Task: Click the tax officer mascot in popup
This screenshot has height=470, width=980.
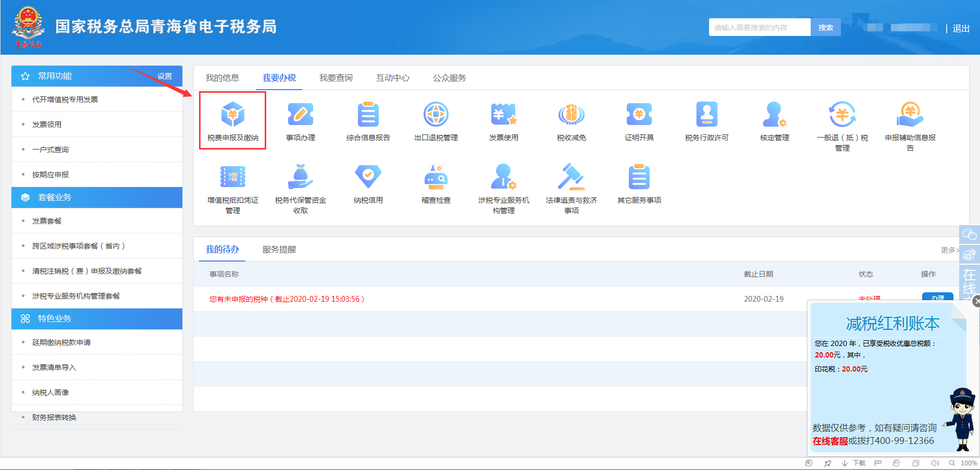Action: [961, 419]
